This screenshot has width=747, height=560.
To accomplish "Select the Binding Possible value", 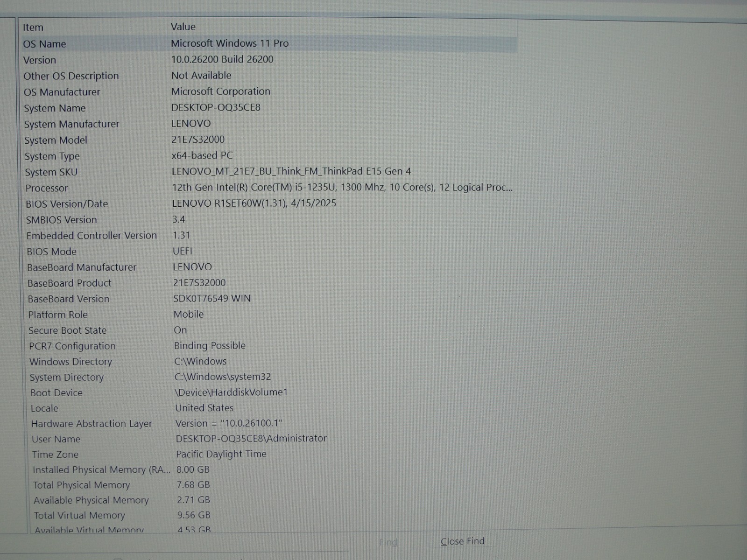I will click(210, 346).
